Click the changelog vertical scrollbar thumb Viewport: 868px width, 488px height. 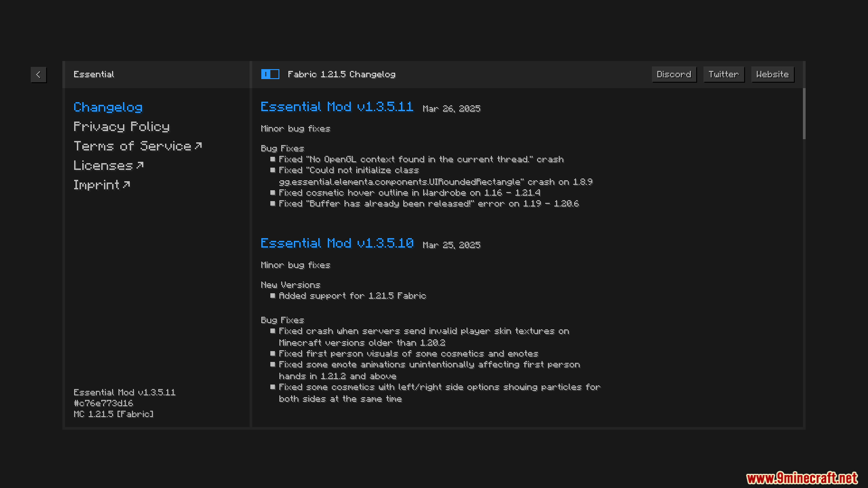click(804, 114)
